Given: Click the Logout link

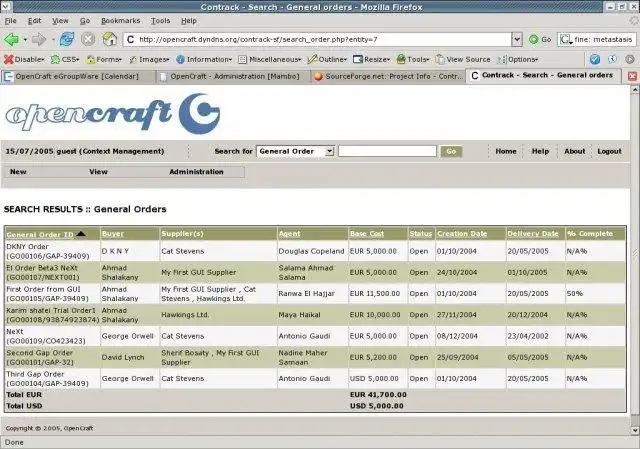Looking at the screenshot, I should point(609,151).
